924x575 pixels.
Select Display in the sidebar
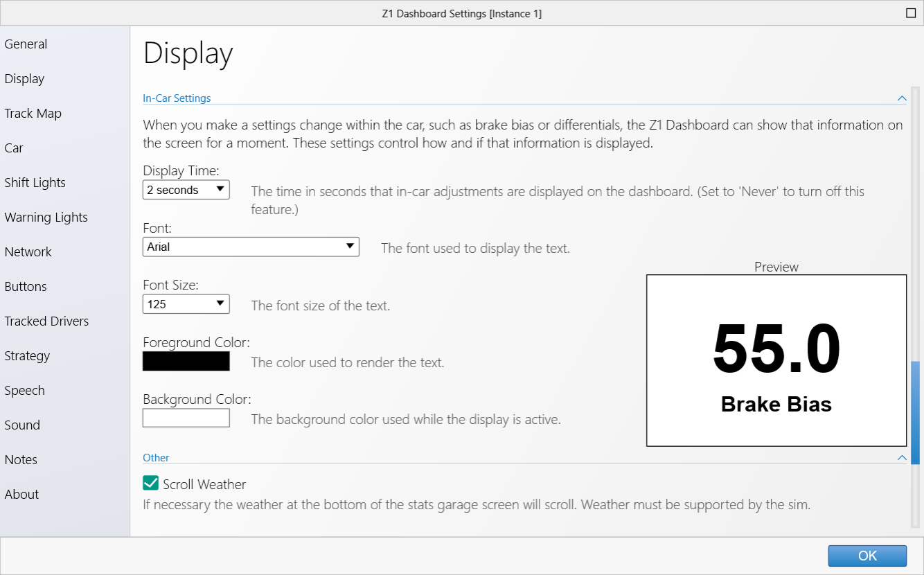tap(24, 79)
